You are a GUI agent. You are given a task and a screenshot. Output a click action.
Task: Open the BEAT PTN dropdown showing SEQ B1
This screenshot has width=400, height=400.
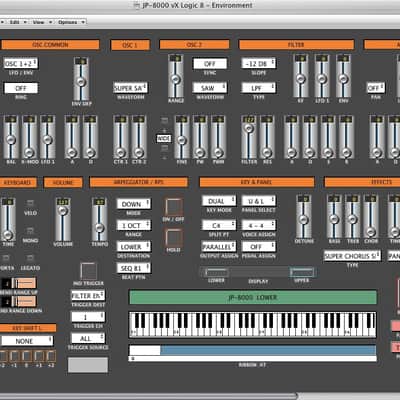coord(134,268)
